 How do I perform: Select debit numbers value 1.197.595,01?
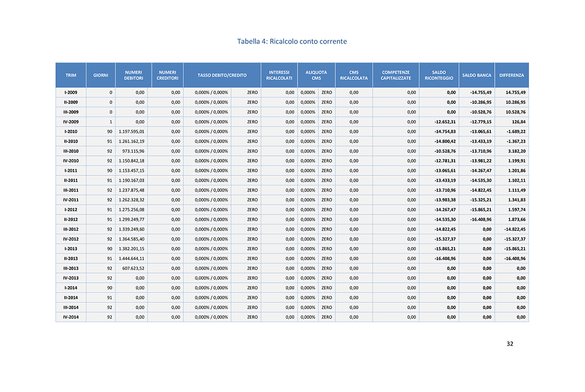click(132, 132)
